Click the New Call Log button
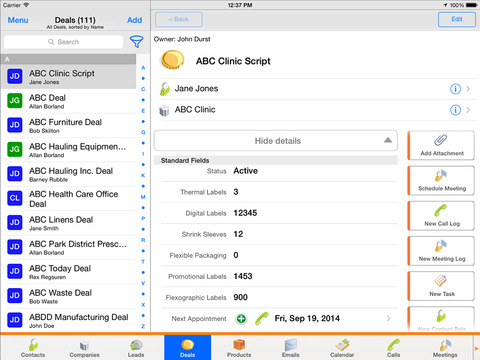Screen dimensions: 480x360 (x=441, y=216)
